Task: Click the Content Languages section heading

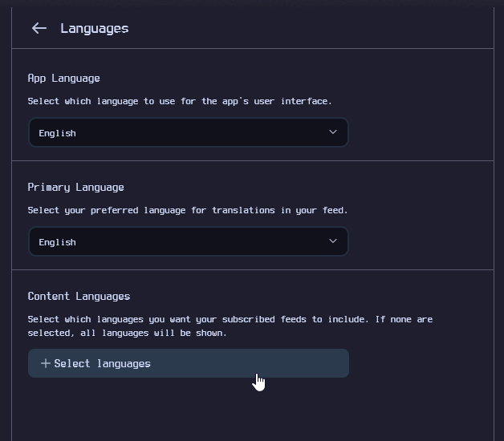Action: coord(79,297)
